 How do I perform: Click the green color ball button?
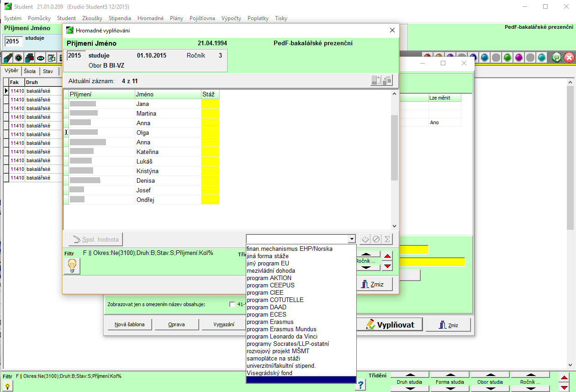pos(507,58)
